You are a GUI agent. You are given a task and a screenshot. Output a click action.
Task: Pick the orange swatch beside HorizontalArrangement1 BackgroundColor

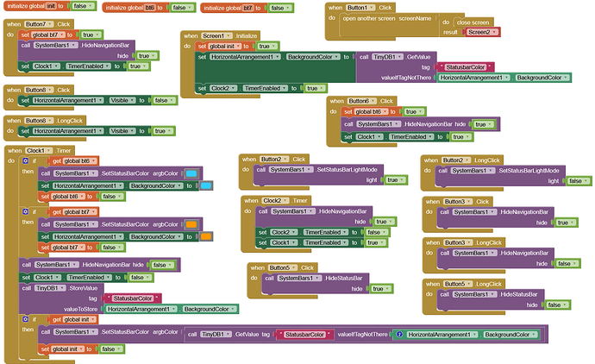205,235
